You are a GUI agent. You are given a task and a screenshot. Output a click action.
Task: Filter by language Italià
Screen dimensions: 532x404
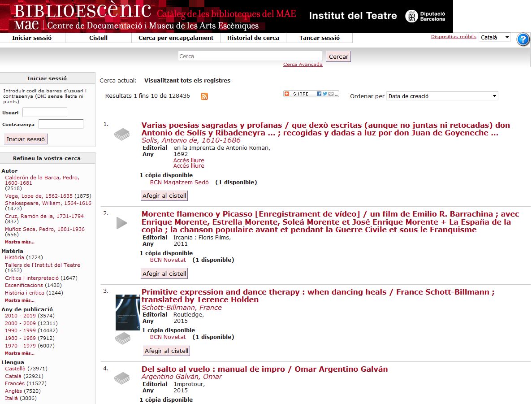coord(11,398)
